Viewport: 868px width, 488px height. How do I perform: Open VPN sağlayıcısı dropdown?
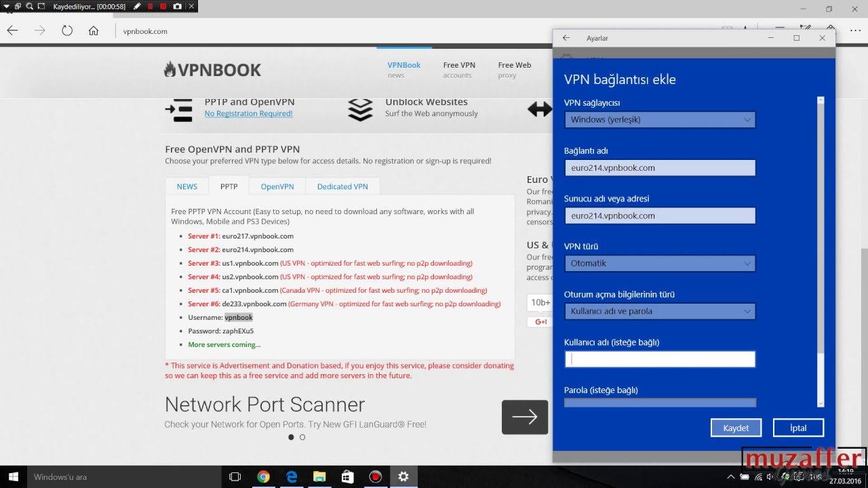click(x=660, y=120)
